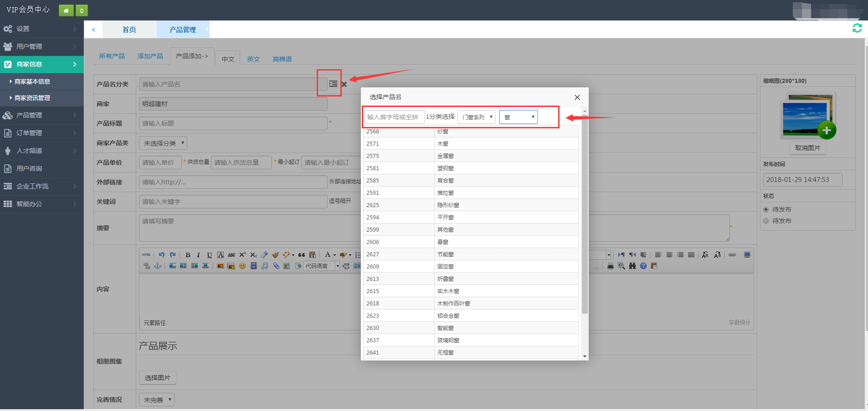Open editor help question mark icon

pyautogui.click(x=643, y=266)
